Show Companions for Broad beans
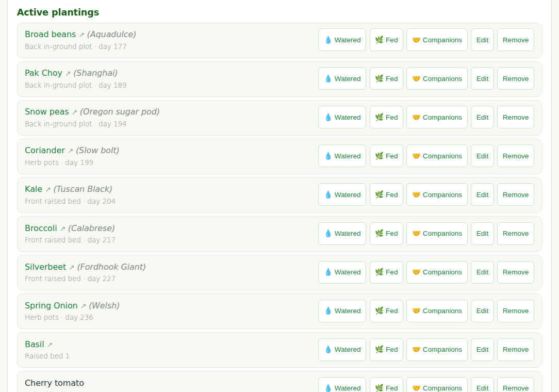This screenshot has height=392, width=559. tap(437, 40)
